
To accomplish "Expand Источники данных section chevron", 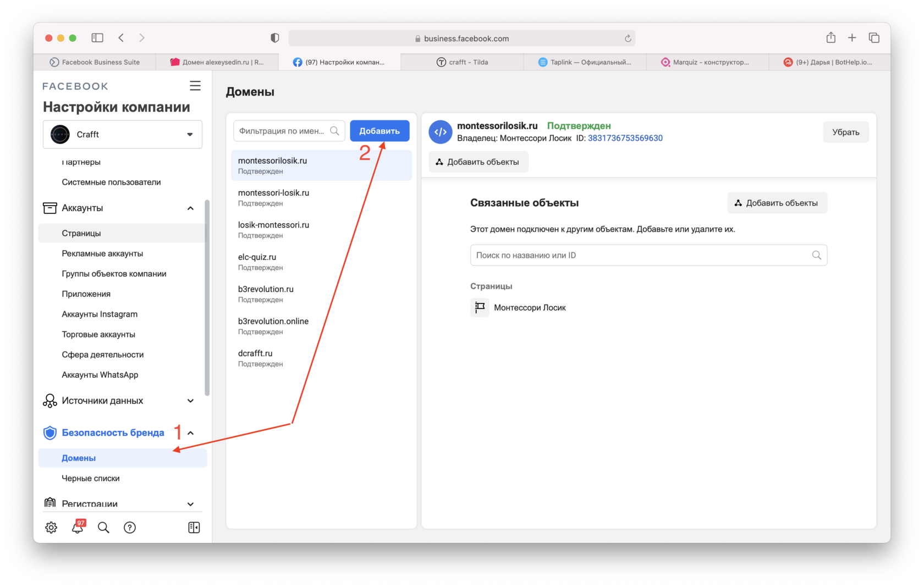I will pyautogui.click(x=190, y=401).
